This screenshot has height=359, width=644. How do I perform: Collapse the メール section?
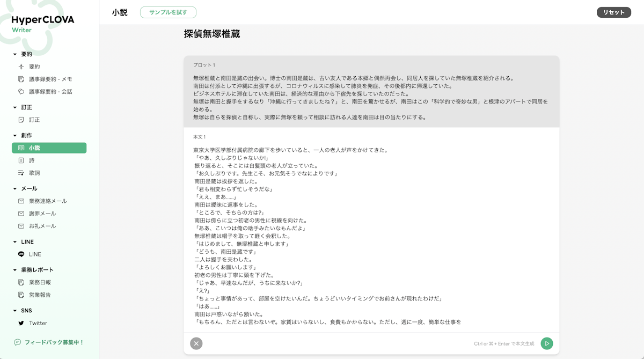coord(15,189)
